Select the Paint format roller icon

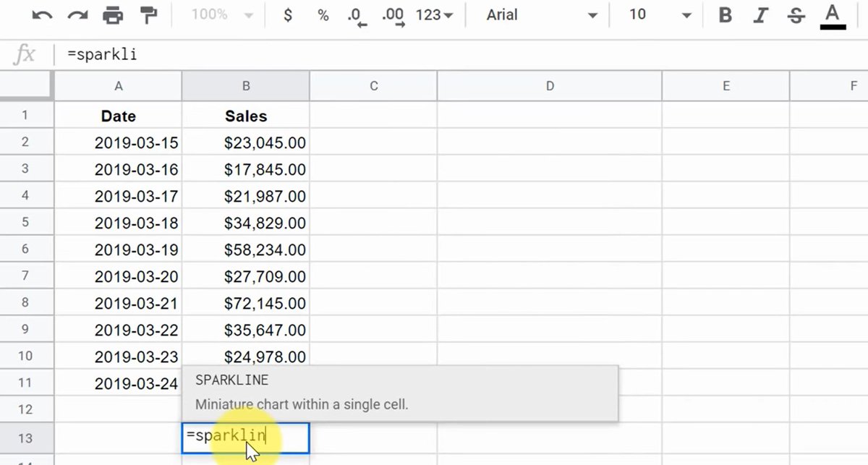pos(148,15)
